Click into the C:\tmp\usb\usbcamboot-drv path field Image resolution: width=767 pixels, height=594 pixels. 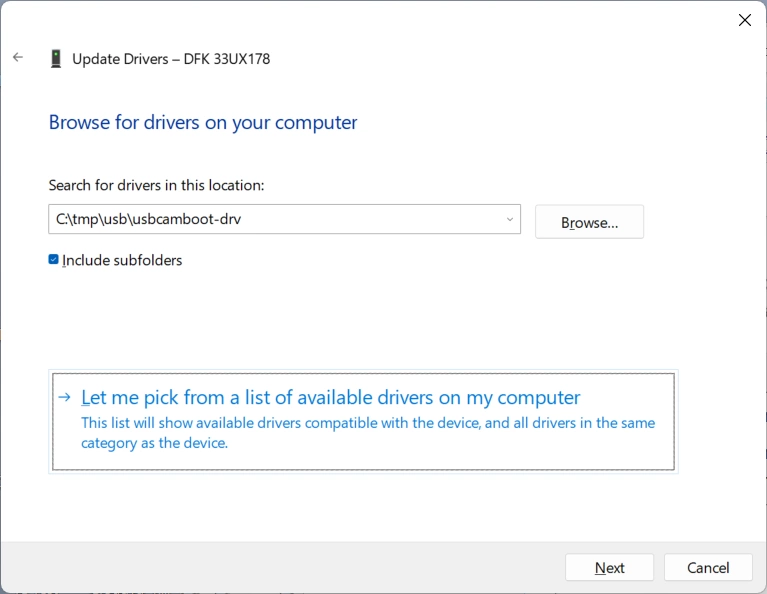point(270,219)
